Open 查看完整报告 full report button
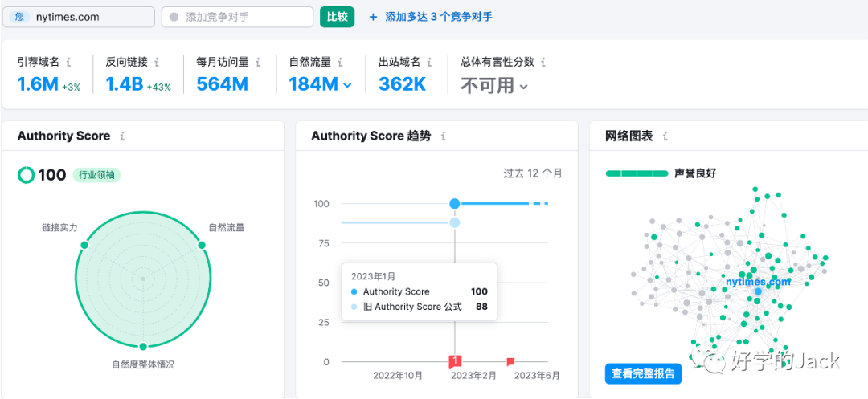The image size is (868, 399). click(x=643, y=373)
